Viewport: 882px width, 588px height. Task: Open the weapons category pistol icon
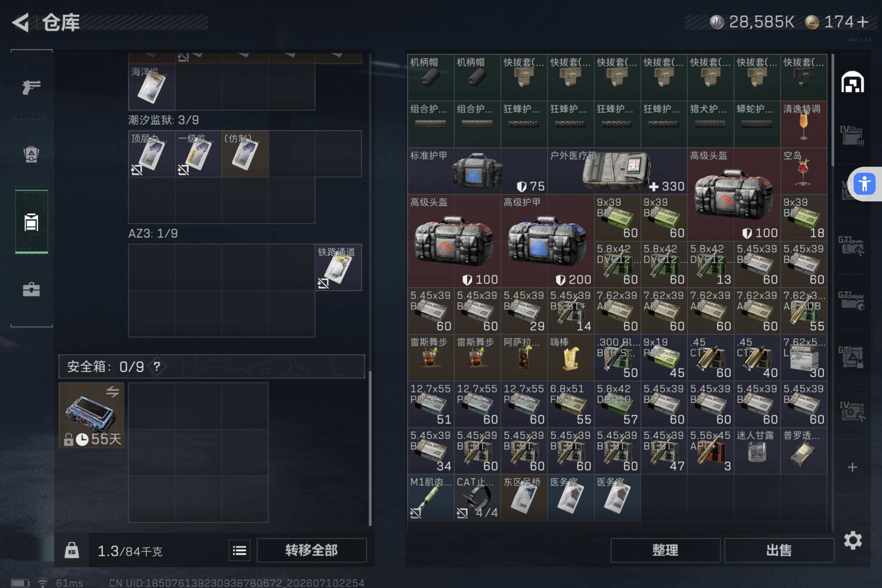[x=32, y=87]
